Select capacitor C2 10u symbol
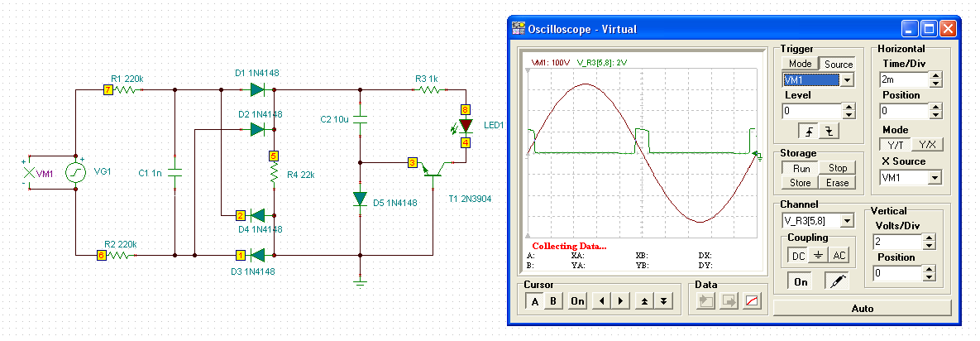Image resolution: width=980 pixels, height=341 pixels. click(360, 118)
